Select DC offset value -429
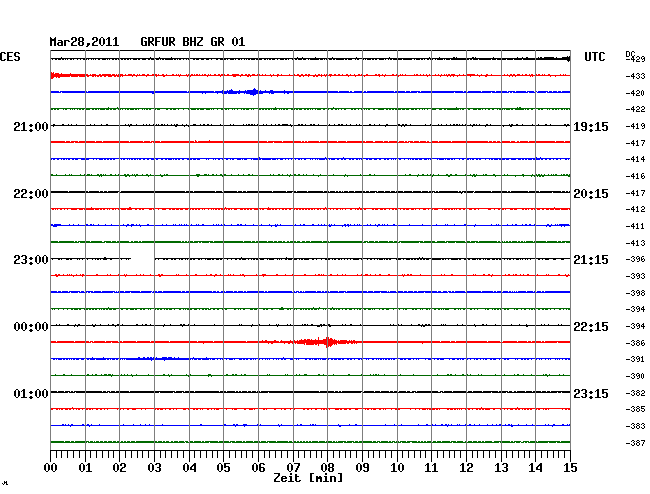Viewport: 650px width, 494px height. (x=635, y=59)
